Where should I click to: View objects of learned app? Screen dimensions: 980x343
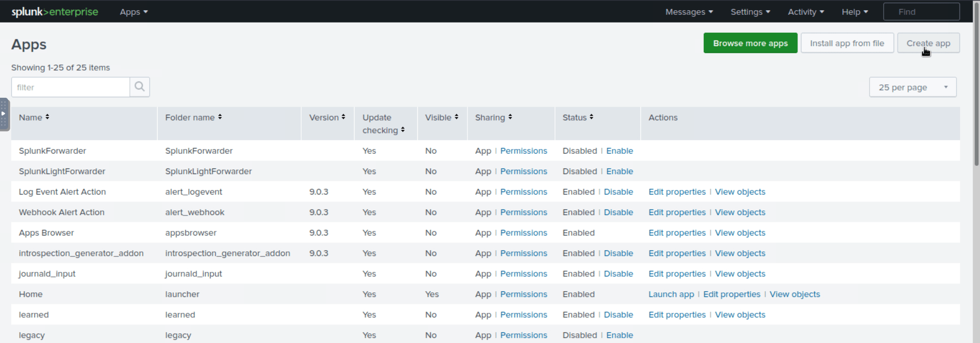pos(740,314)
